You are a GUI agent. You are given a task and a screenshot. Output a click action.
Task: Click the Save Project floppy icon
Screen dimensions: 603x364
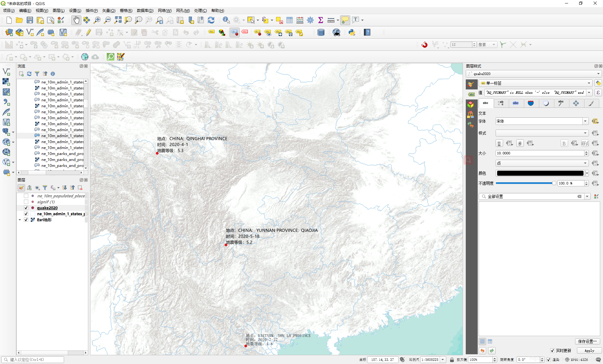pos(30,20)
